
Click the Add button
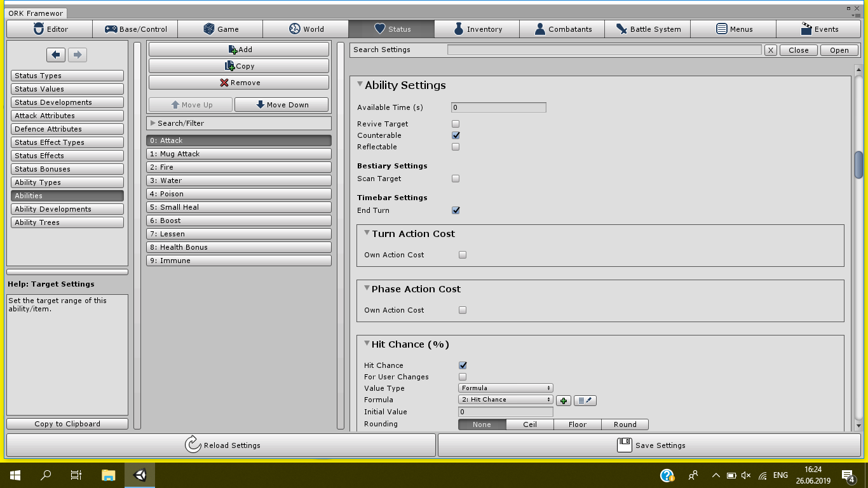(239, 50)
